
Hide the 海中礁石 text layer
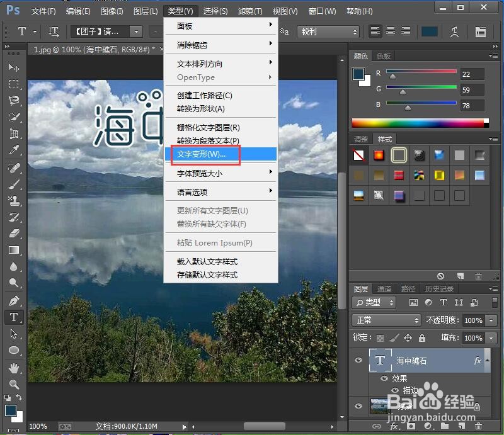[x=358, y=360]
